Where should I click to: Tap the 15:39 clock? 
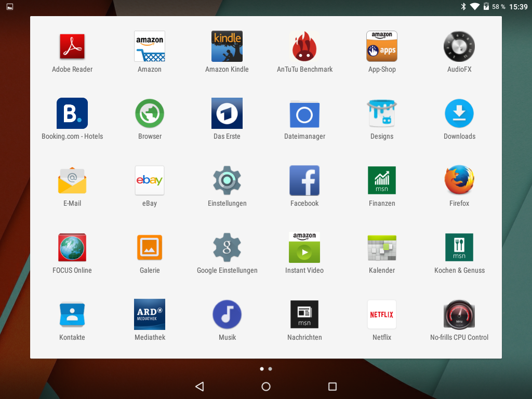pyautogui.click(x=518, y=7)
